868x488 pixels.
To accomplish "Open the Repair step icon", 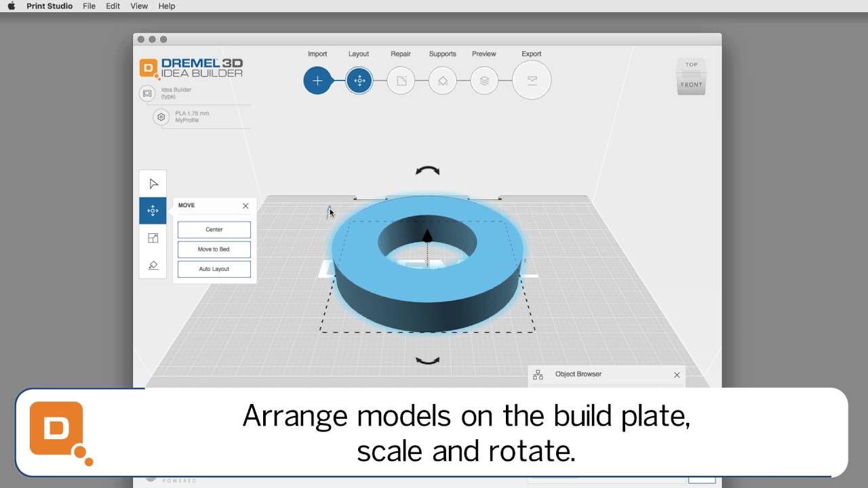I will (x=401, y=81).
